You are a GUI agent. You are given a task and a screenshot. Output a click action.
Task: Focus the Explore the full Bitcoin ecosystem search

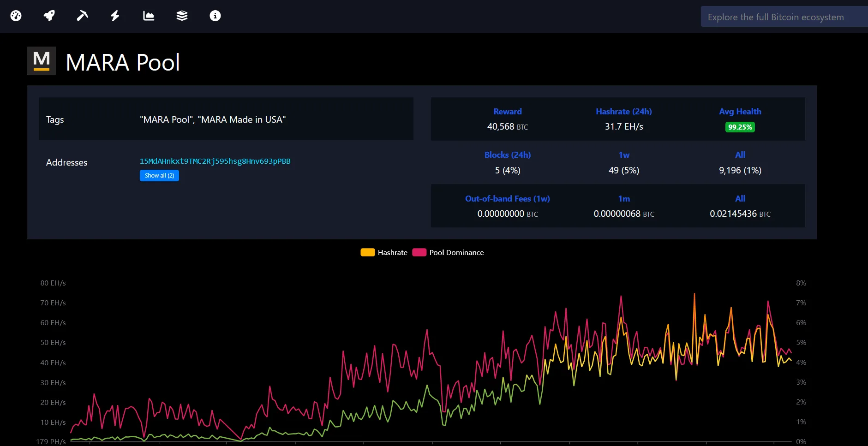pyautogui.click(x=784, y=17)
